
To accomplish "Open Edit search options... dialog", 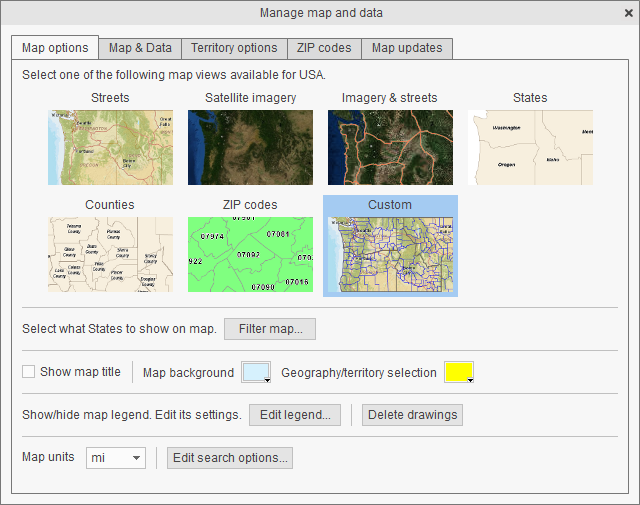I will [230, 458].
